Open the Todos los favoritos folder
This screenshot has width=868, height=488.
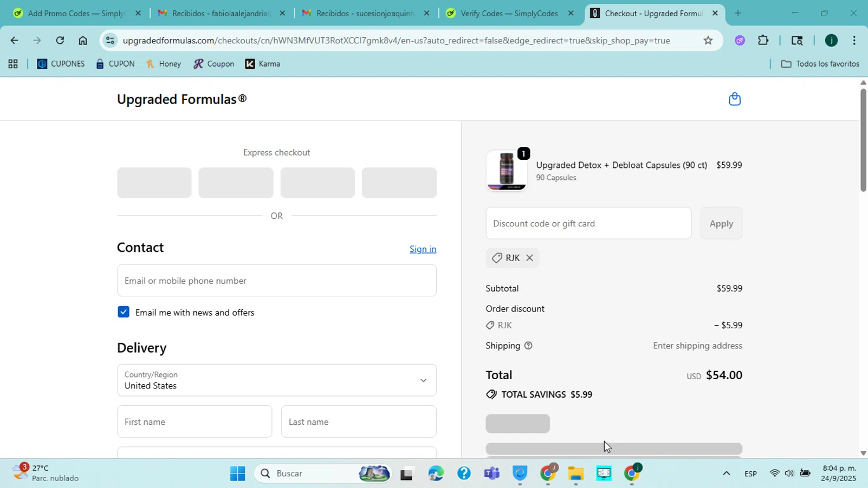point(820,64)
